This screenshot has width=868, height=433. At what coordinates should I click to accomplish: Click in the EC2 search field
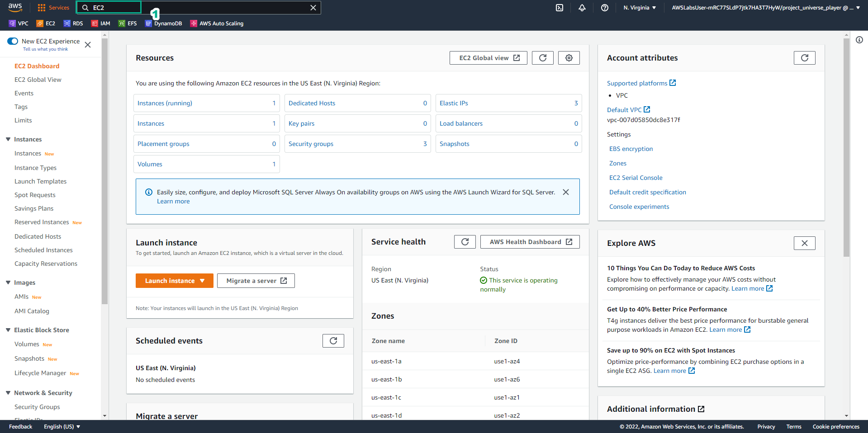tap(199, 8)
